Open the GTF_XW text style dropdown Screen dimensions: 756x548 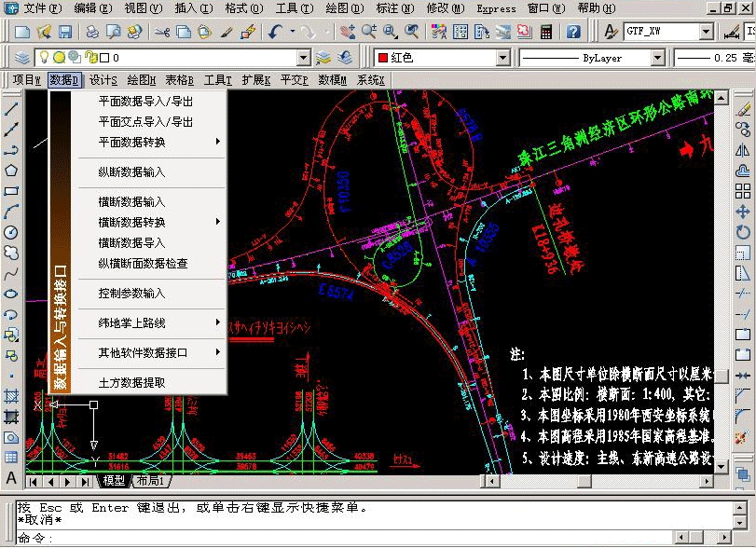tap(706, 32)
